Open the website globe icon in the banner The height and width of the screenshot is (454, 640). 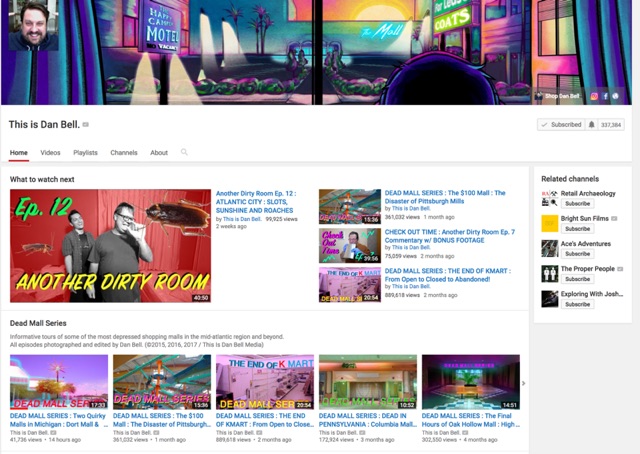(616, 96)
